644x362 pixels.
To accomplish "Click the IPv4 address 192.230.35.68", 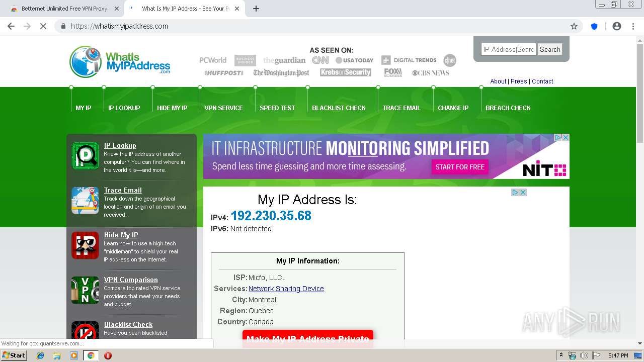I will click(x=271, y=216).
